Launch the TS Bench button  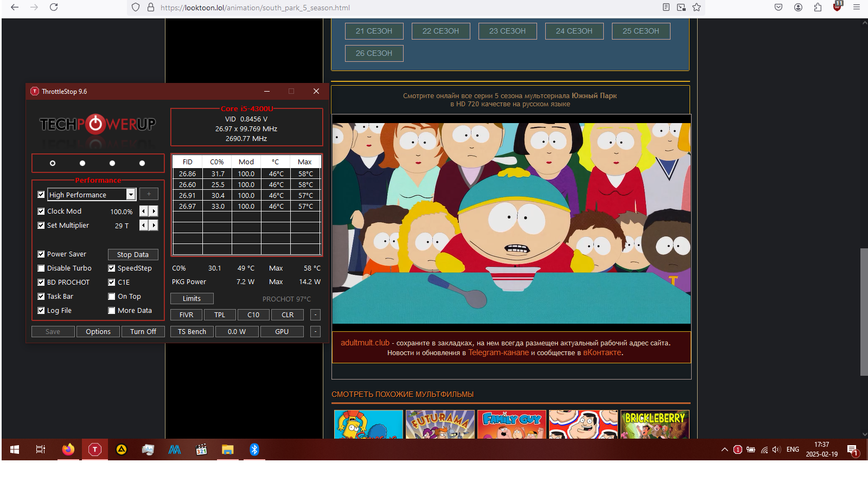point(192,332)
